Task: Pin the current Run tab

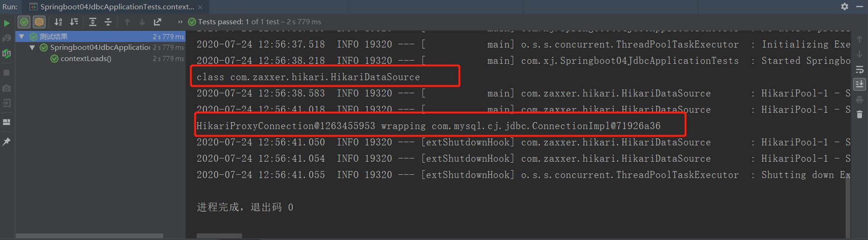Action: [7, 142]
